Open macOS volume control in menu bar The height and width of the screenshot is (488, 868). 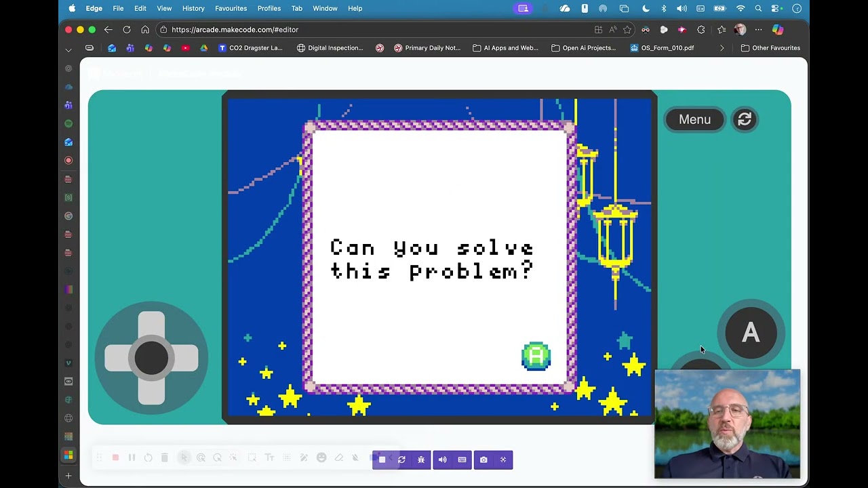[682, 8]
